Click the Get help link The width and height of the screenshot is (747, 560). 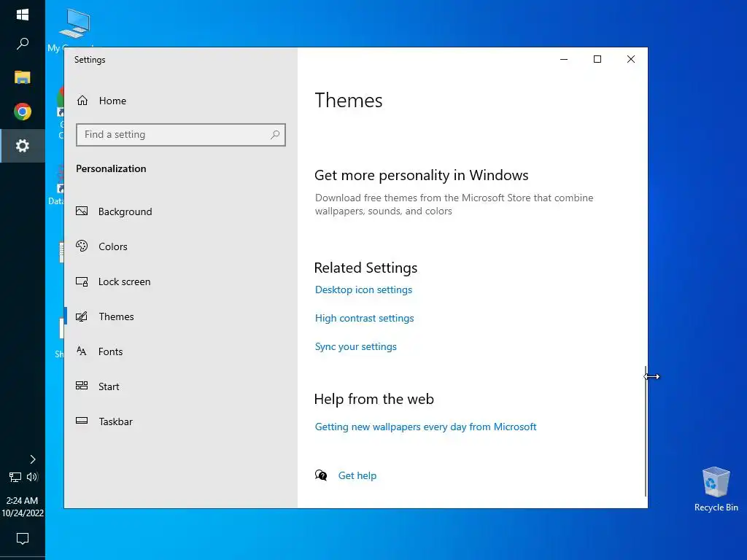pyautogui.click(x=357, y=475)
